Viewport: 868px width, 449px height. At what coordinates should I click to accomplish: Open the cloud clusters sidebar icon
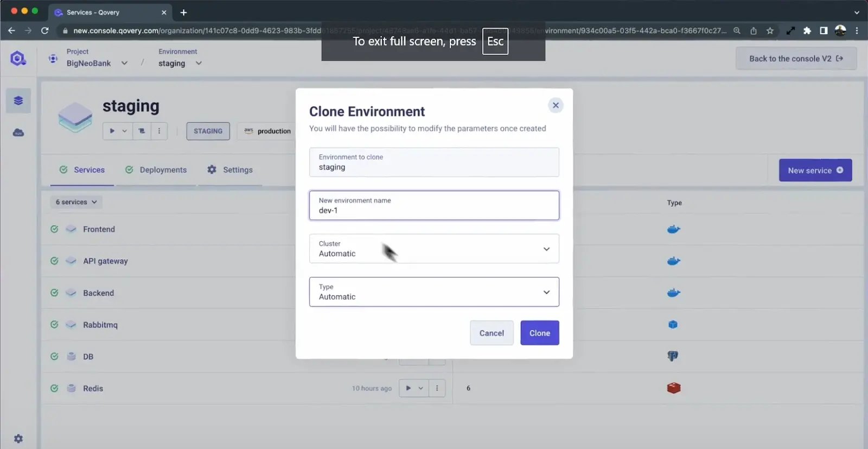pyautogui.click(x=18, y=132)
